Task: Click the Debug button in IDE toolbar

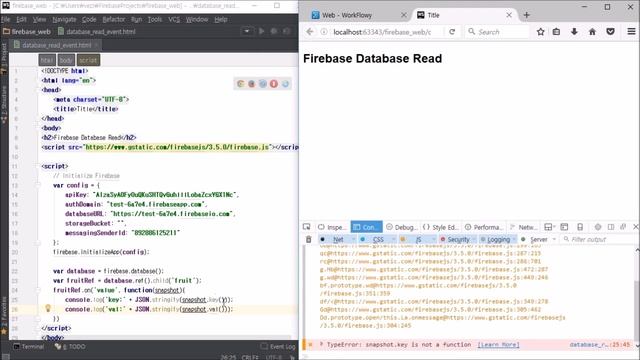Action: coord(274,31)
